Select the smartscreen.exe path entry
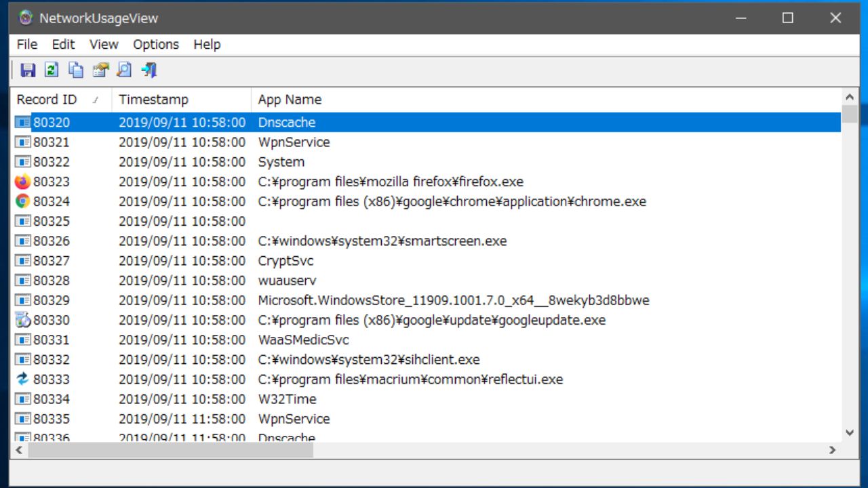The image size is (868, 488). 382,241
